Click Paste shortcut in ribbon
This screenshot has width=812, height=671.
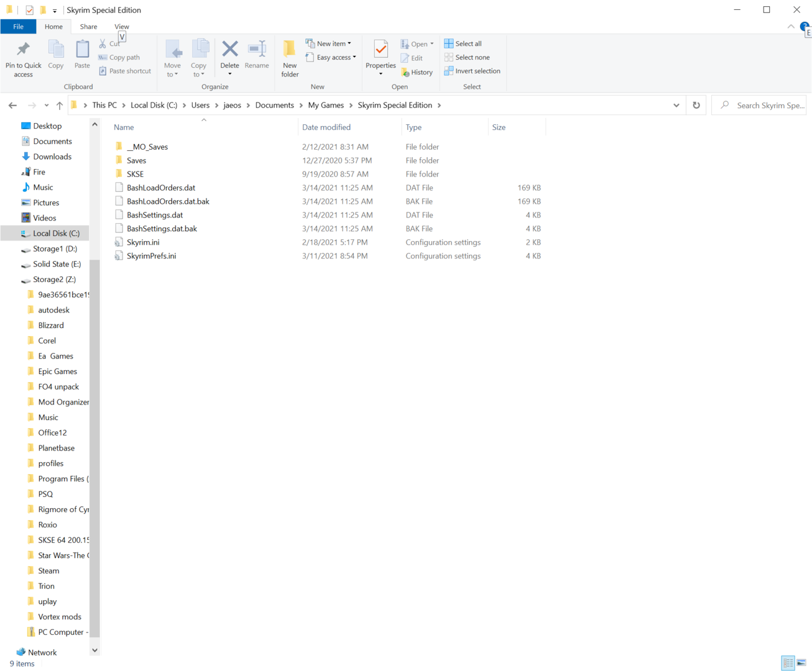[124, 71]
